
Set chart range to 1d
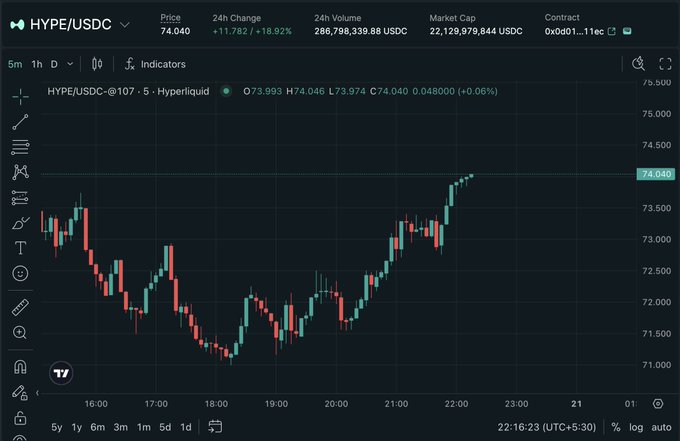click(x=186, y=427)
